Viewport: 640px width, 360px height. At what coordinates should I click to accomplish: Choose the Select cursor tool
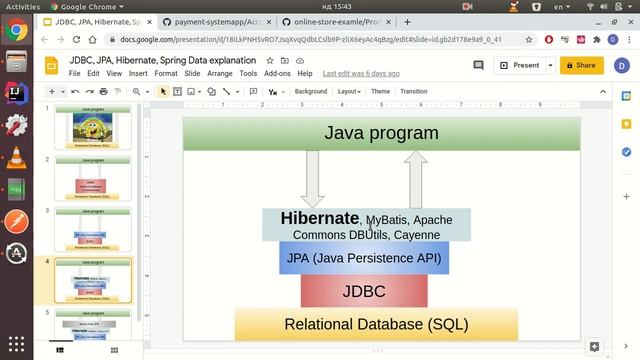[x=163, y=91]
